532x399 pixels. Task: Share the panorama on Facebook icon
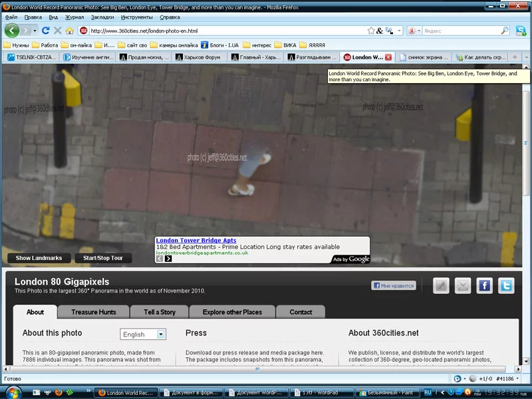click(484, 286)
